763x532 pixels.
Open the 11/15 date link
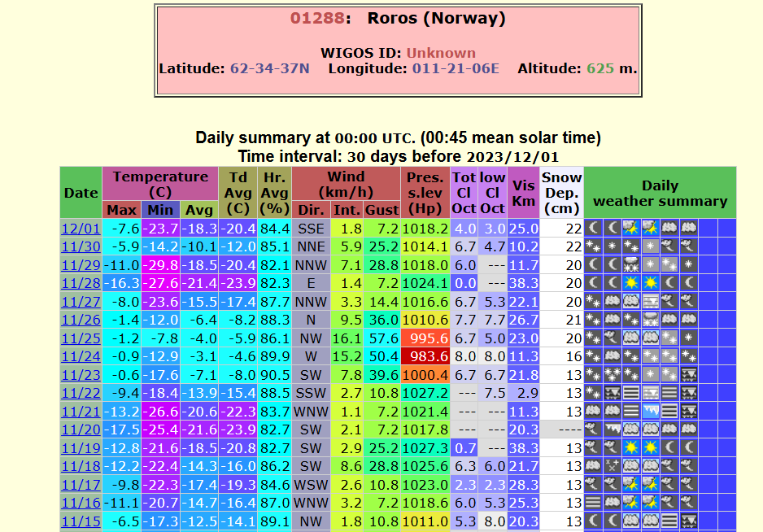pos(81,521)
